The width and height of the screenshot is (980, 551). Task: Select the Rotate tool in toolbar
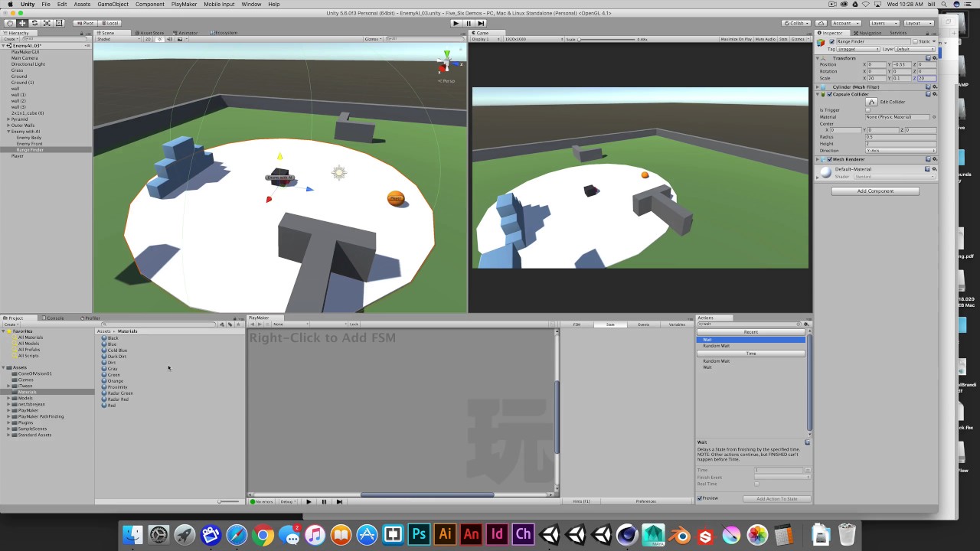34,23
